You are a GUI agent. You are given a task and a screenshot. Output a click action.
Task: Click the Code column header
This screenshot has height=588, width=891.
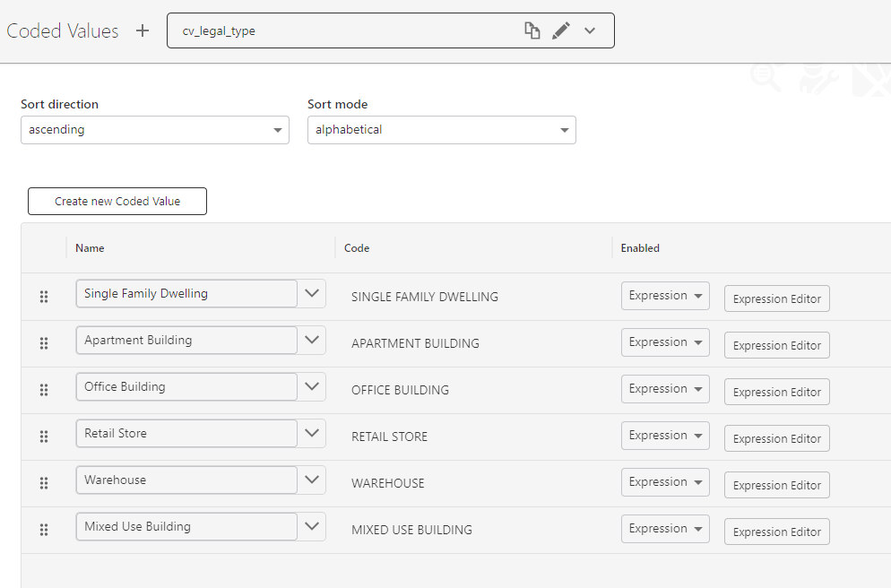point(357,248)
